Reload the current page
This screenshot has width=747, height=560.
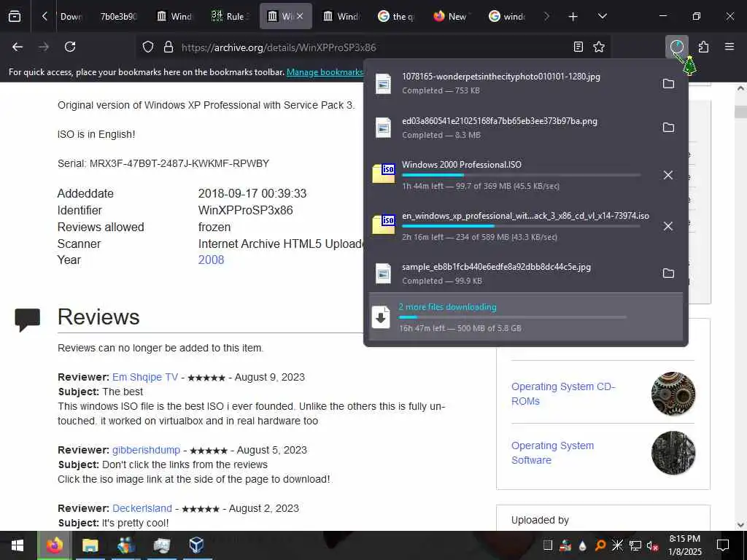coord(70,47)
